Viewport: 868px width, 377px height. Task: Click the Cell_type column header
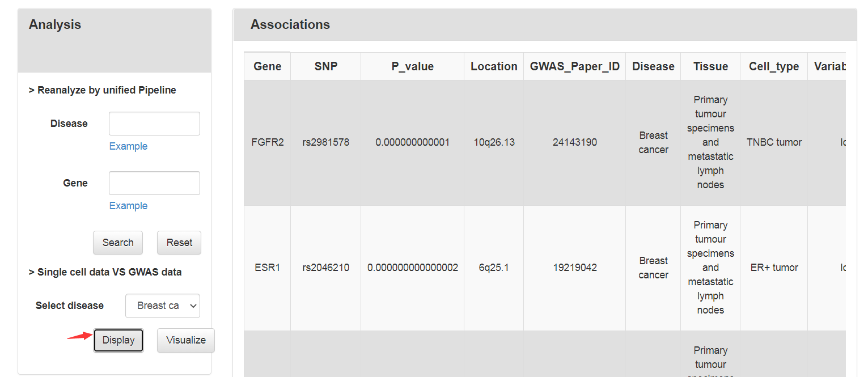pos(774,66)
